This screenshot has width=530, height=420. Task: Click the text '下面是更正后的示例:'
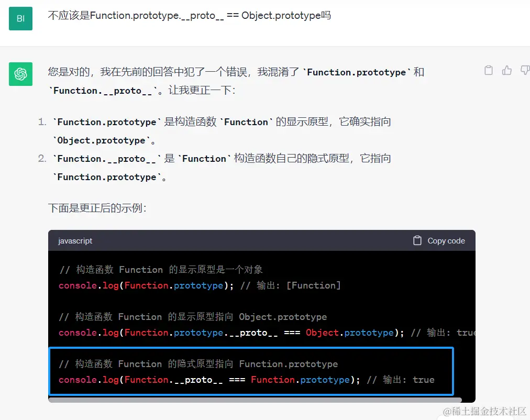(97, 208)
